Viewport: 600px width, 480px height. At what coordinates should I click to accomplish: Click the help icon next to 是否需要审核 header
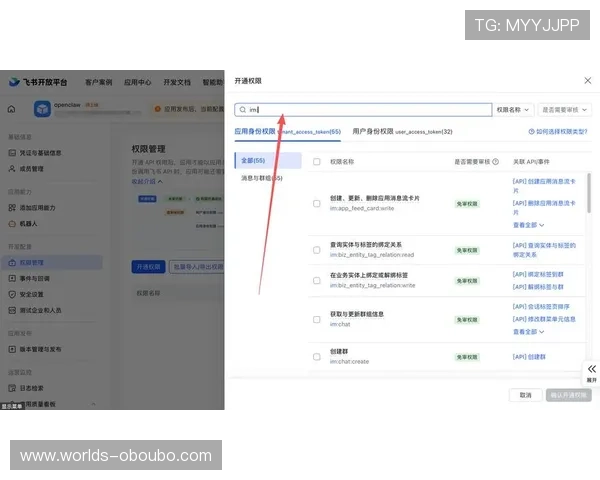click(496, 162)
